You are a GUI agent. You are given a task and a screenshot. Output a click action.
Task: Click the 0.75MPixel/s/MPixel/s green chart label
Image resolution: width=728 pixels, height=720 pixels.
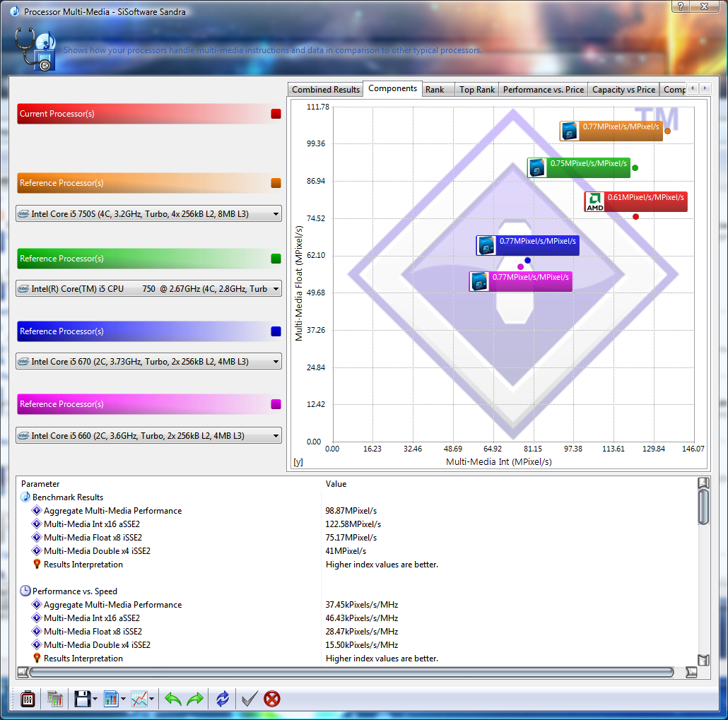579,167
